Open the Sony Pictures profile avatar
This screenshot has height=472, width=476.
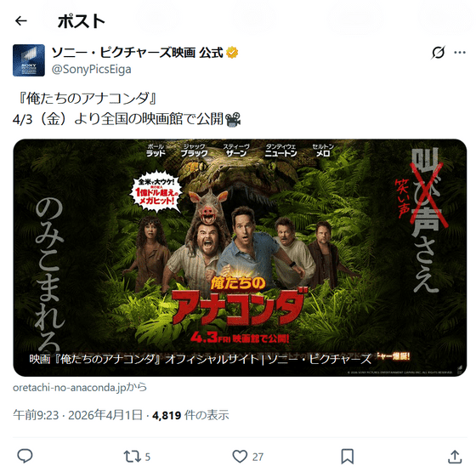click(x=29, y=60)
